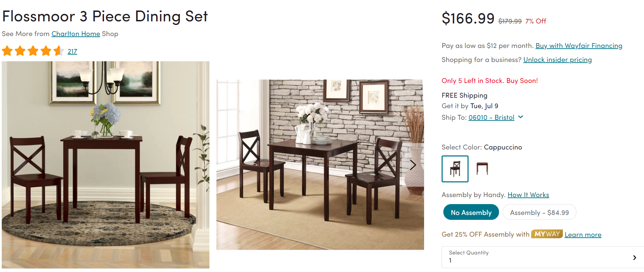This screenshot has height=272, width=644.
Task: Choose Assembly - $84.99 option
Action: (539, 212)
